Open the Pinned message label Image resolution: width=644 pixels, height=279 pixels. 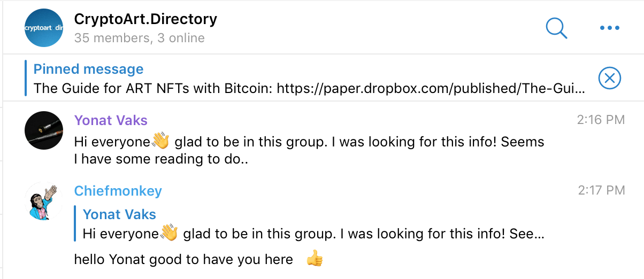pyautogui.click(x=88, y=69)
